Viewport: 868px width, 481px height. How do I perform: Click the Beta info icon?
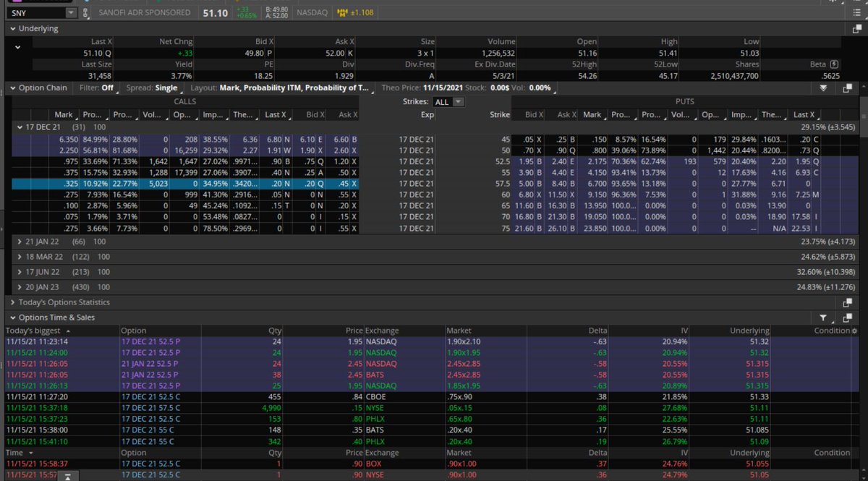pos(834,64)
